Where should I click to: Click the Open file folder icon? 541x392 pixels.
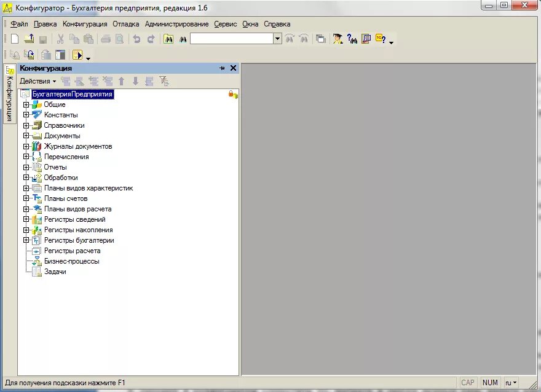[x=29, y=39]
